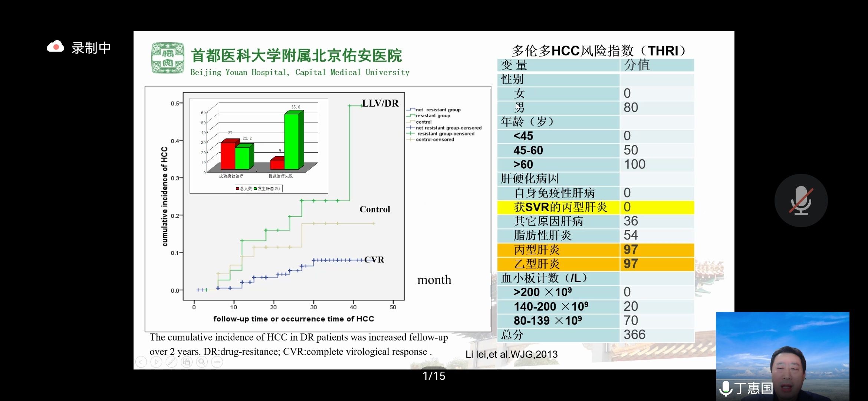The height and width of the screenshot is (401, 868).
Task: Open more slideshow options ellipsis
Action: click(x=217, y=362)
